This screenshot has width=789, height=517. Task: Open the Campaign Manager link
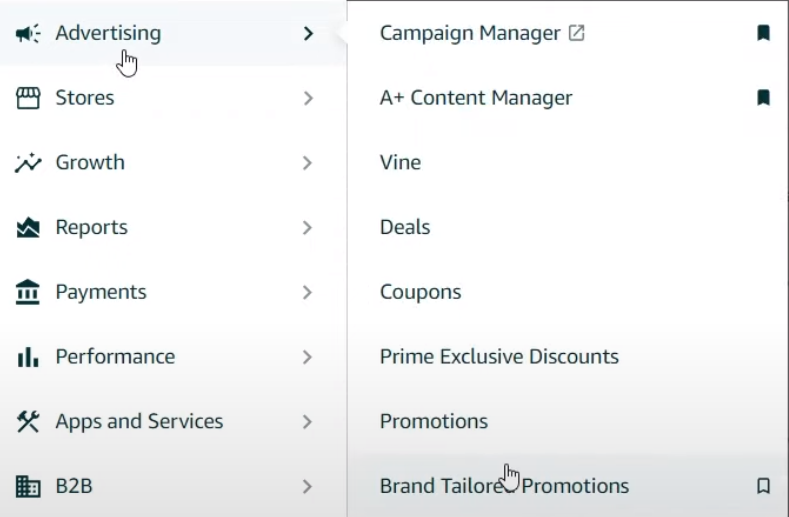click(x=470, y=33)
